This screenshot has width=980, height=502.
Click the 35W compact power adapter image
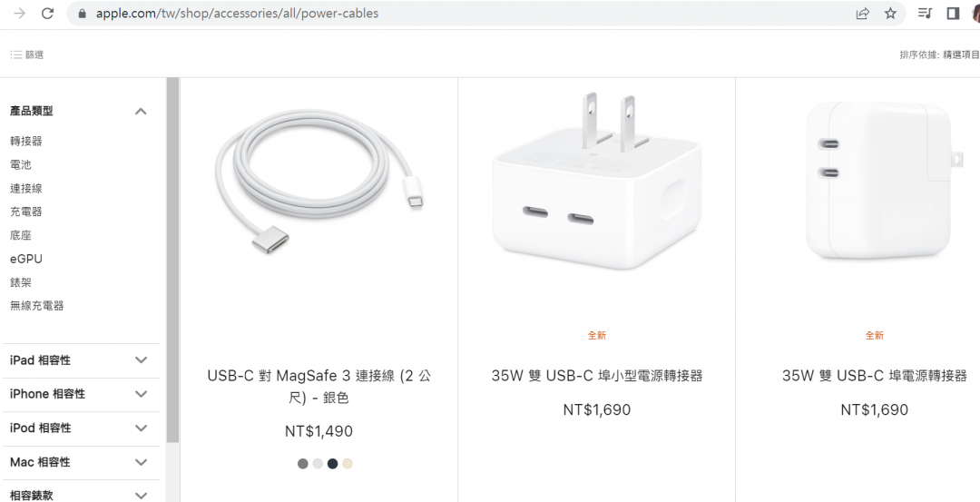tap(597, 182)
